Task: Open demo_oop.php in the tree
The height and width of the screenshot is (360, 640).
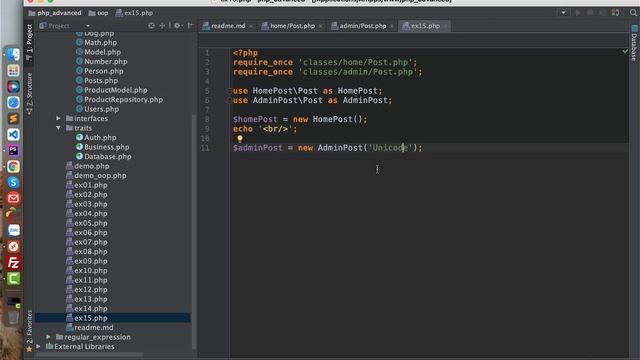Action: point(100,176)
